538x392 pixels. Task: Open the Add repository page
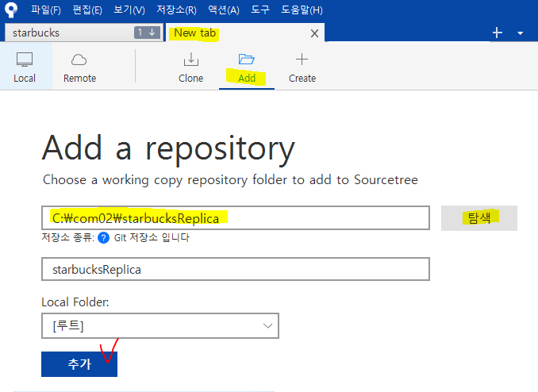click(247, 67)
